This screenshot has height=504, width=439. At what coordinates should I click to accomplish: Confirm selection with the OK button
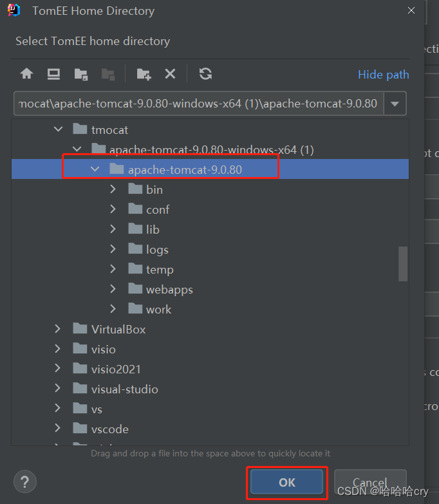point(286,482)
